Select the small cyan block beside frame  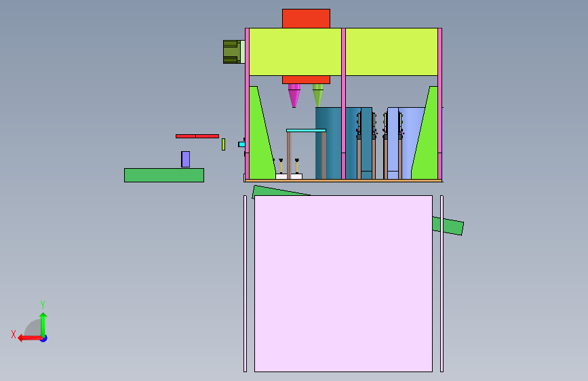pos(241,144)
